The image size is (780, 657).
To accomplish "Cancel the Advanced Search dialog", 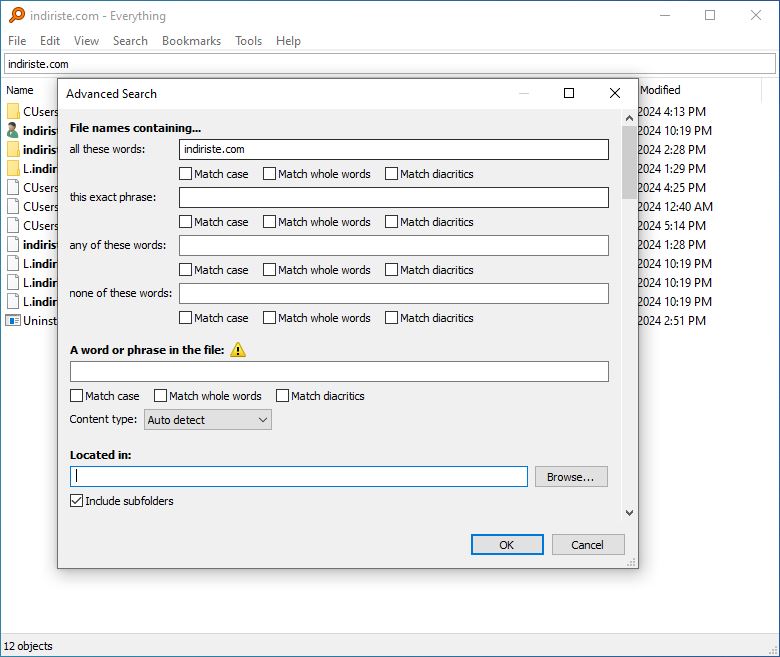I will [x=587, y=545].
